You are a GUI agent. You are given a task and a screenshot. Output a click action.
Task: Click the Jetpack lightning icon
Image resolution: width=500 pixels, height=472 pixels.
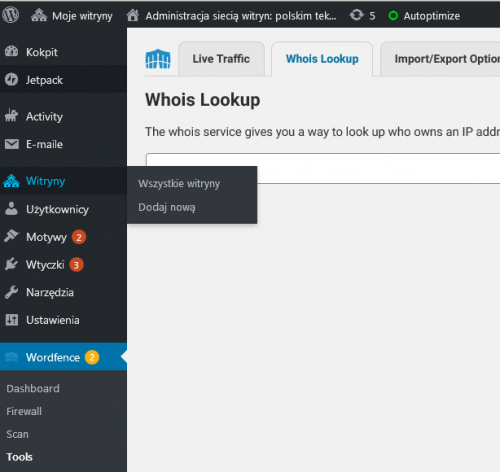coord(12,79)
